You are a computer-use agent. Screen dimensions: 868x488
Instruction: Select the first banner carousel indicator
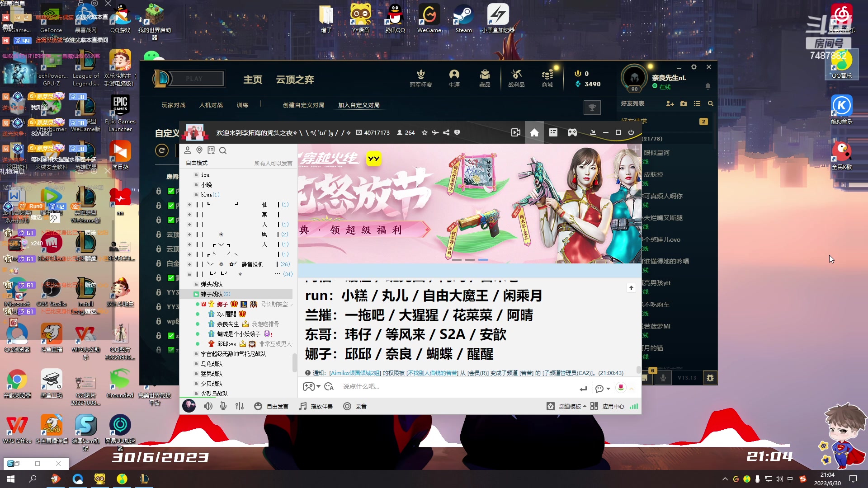point(457,260)
